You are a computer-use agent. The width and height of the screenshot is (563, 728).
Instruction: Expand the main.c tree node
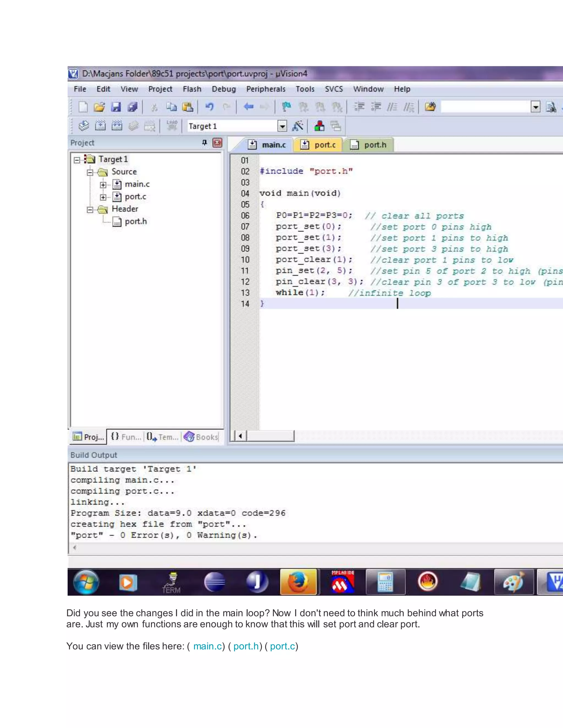coord(103,185)
